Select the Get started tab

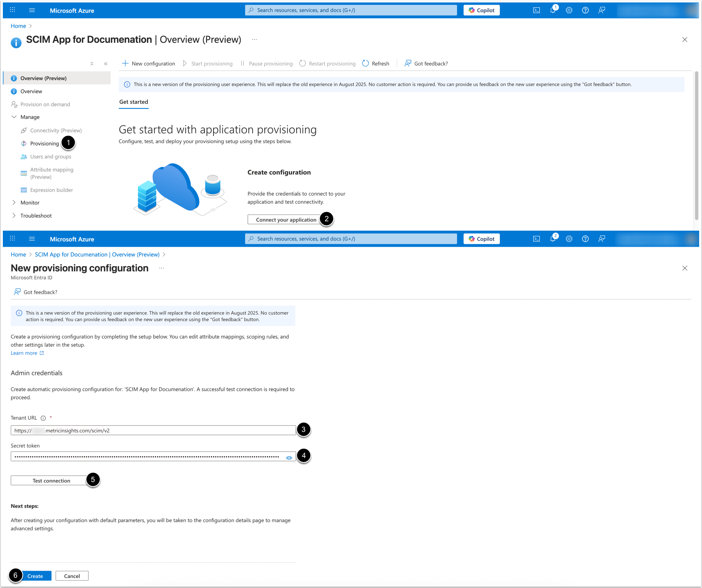(134, 102)
